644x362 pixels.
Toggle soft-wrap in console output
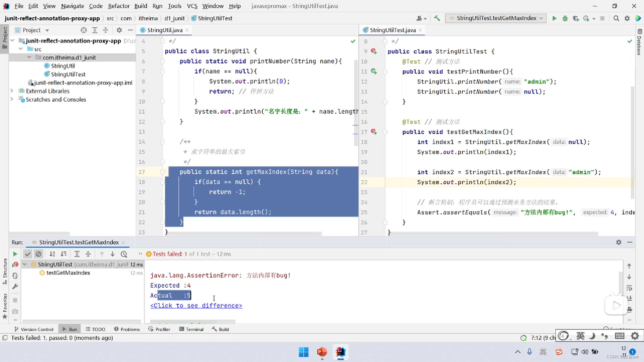pos(629,288)
